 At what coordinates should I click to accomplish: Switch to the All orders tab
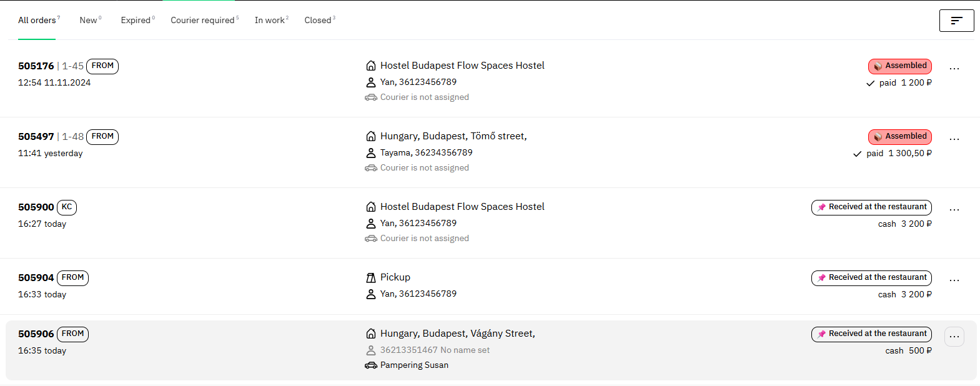39,21
